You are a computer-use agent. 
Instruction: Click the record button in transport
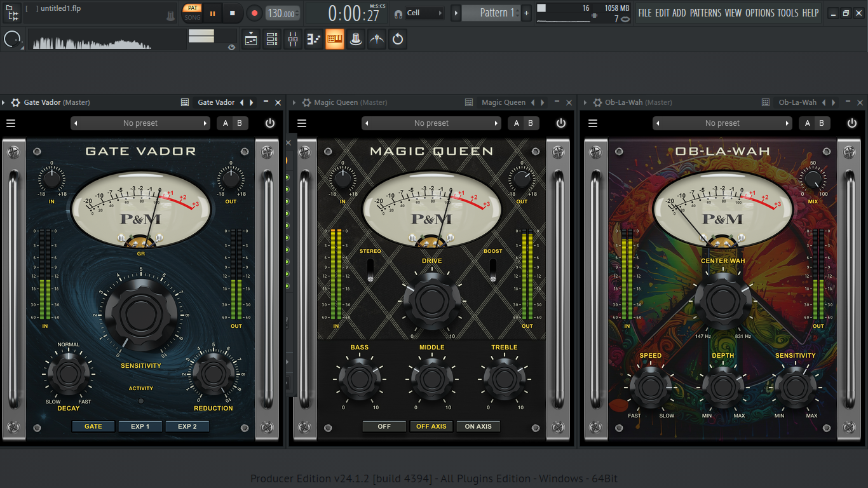[x=254, y=13]
